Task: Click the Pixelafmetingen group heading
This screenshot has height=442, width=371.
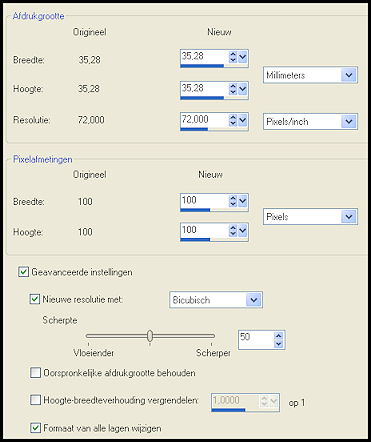Action: click(x=43, y=159)
